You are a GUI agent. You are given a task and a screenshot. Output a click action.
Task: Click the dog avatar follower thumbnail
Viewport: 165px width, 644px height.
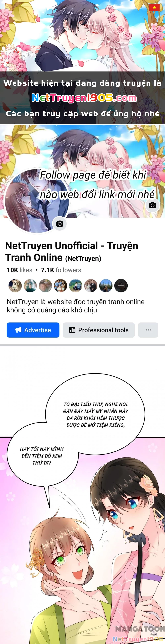pos(15,286)
